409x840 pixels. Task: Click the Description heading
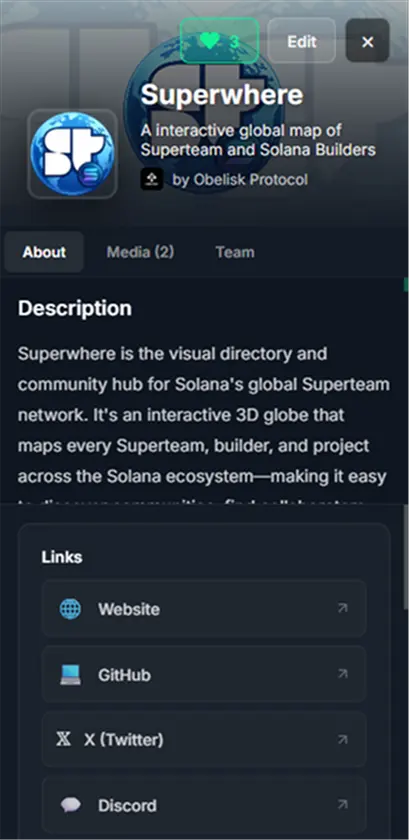coord(75,309)
